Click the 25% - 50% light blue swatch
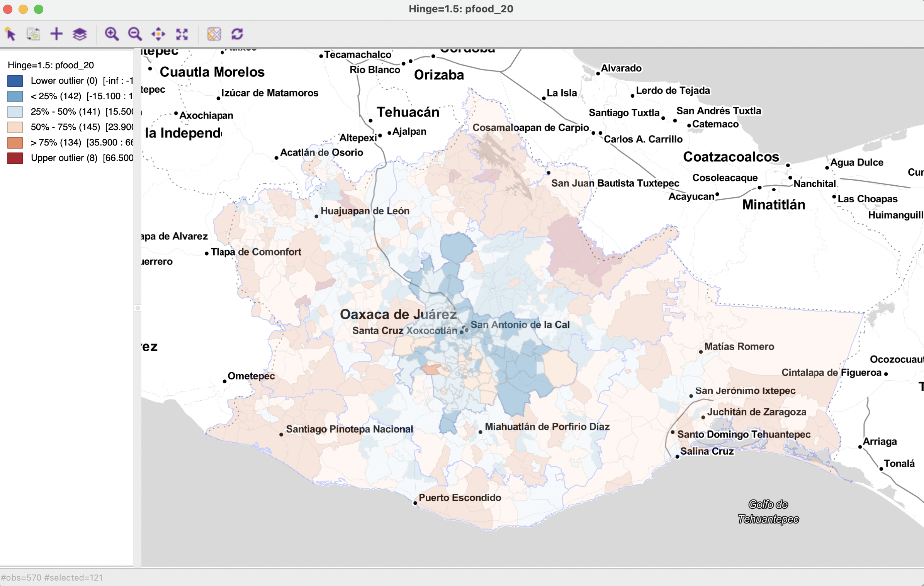This screenshot has width=924, height=586. (x=15, y=112)
